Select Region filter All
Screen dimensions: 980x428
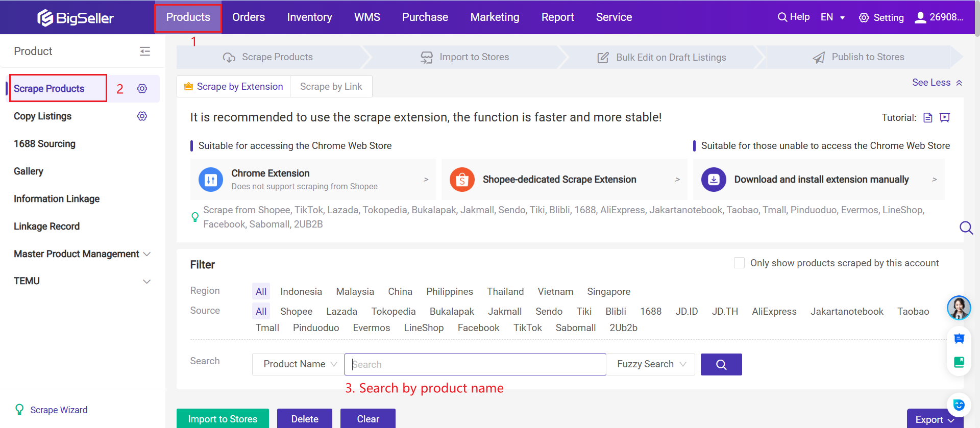click(x=261, y=291)
